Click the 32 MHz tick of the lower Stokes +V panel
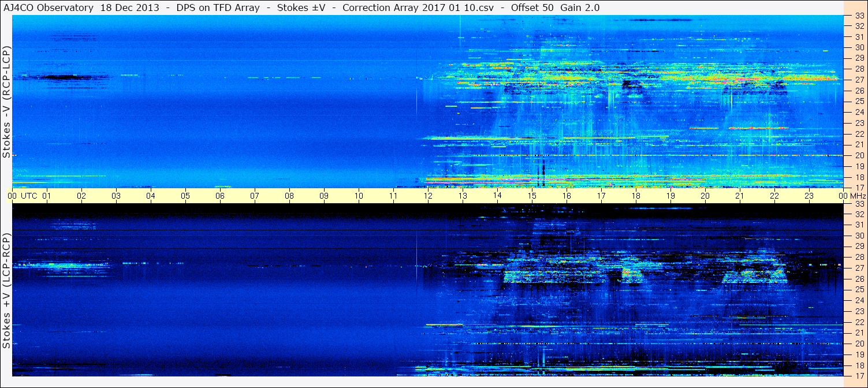The width and height of the screenshot is (868, 388). pos(859,214)
